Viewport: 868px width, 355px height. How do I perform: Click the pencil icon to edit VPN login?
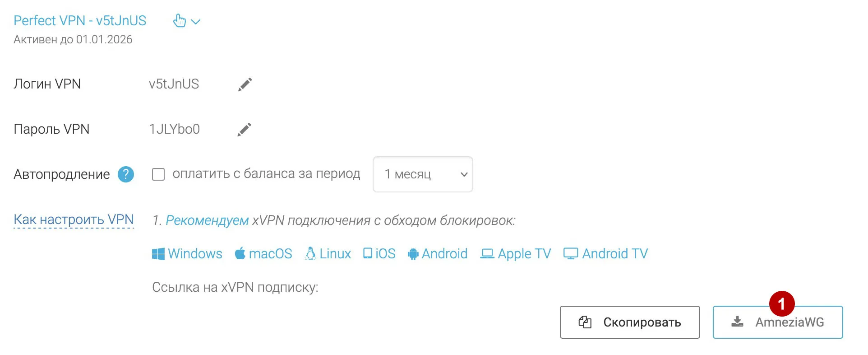point(245,84)
